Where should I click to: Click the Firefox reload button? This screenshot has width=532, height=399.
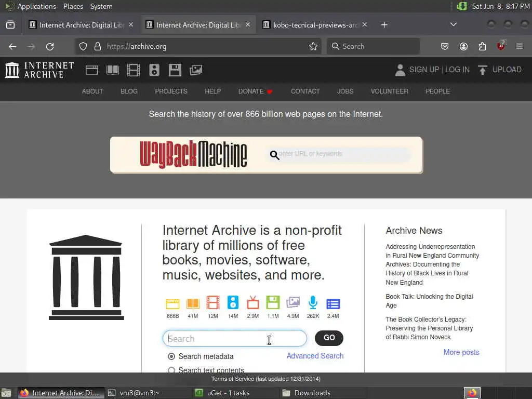pyautogui.click(x=50, y=46)
